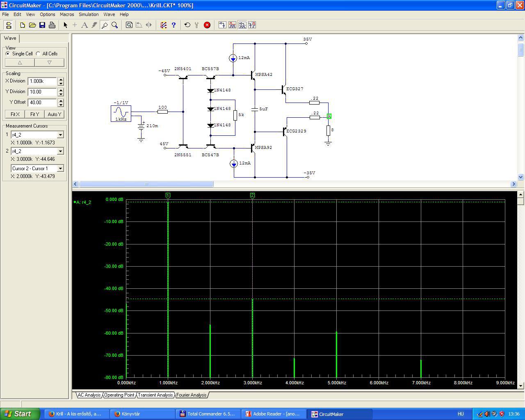
Task: Click the Y Offset input field
Action: tap(42, 103)
